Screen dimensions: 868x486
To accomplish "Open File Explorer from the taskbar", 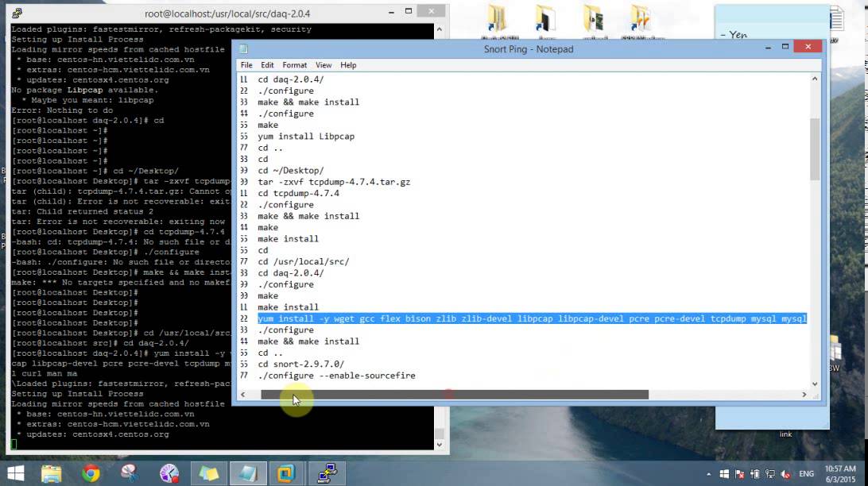I will pos(52,474).
